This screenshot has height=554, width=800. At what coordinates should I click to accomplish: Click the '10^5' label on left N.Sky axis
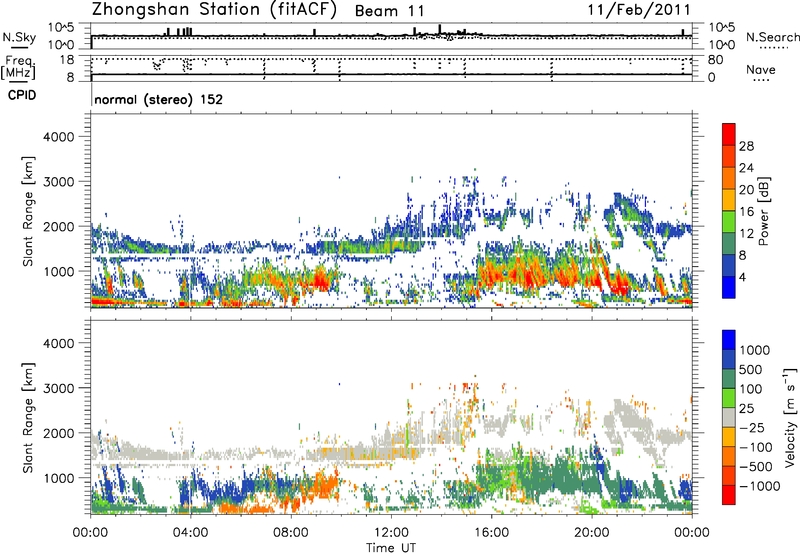pyautogui.click(x=61, y=27)
